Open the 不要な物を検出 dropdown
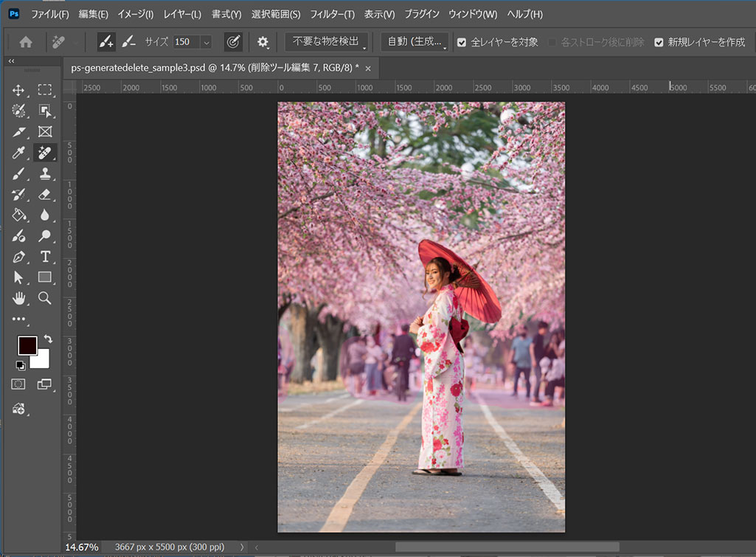This screenshot has height=557, width=756. click(x=327, y=42)
